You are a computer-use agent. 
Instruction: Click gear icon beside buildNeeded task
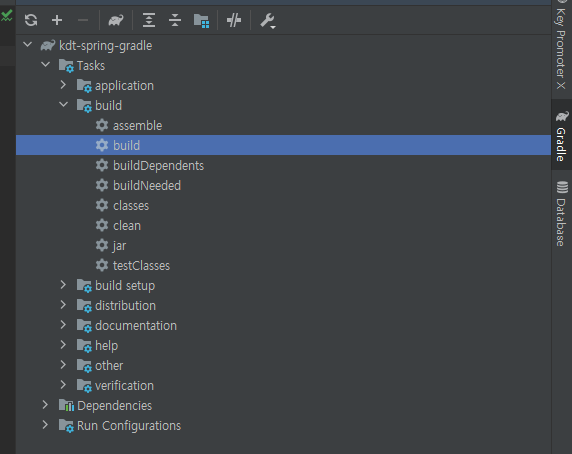click(102, 185)
